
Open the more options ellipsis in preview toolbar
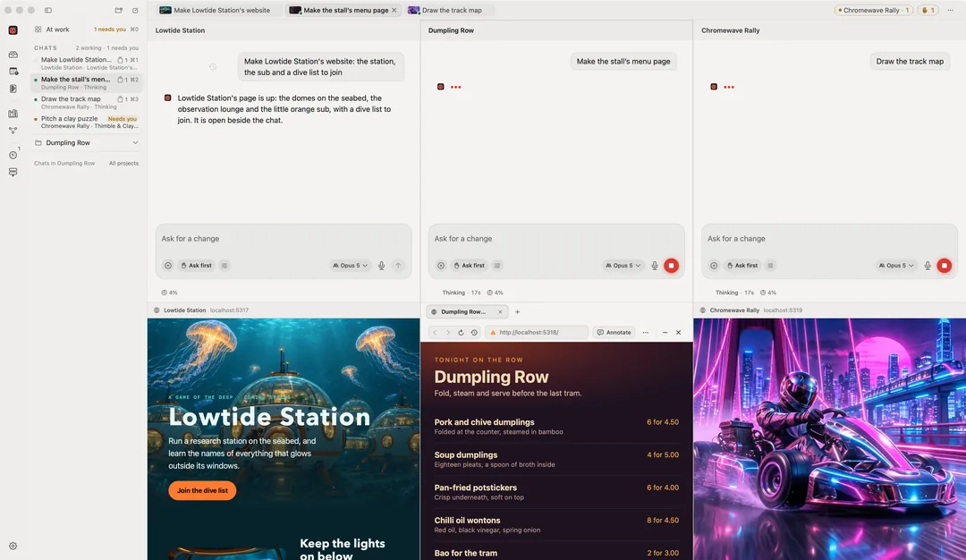pyautogui.click(x=645, y=332)
